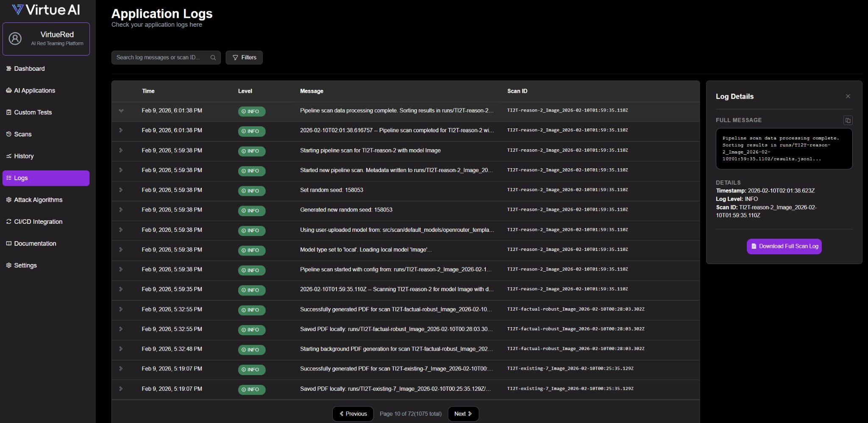This screenshot has width=868, height=423.
Task: Close the Log Details panel
Action: [x=848, y=96]
